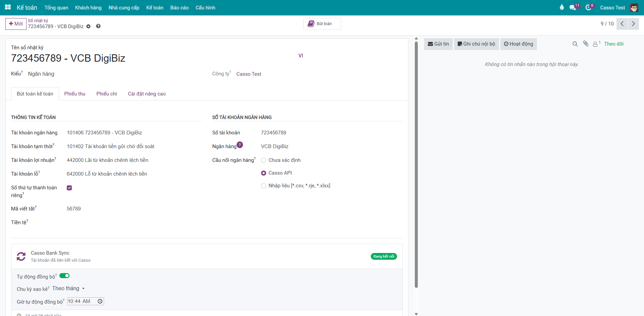The image size is (644, 316).
Task: Open Bút toán smart button
Action: pos(322,24)
